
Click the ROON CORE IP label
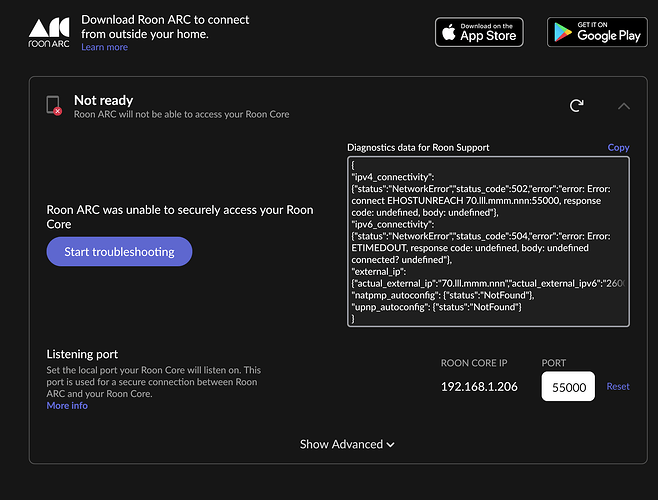(474, 363)
